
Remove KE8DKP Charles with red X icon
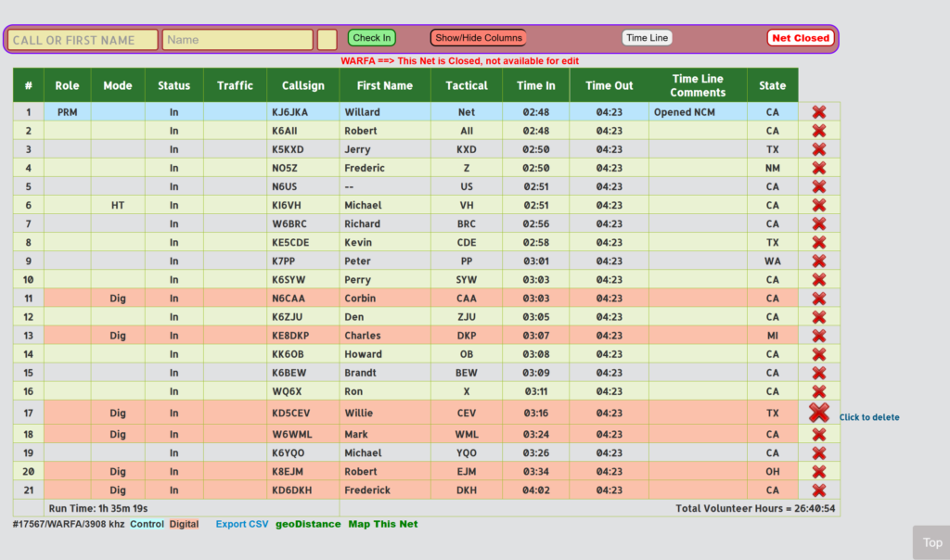pyautogui.click(x=818, y=336)
